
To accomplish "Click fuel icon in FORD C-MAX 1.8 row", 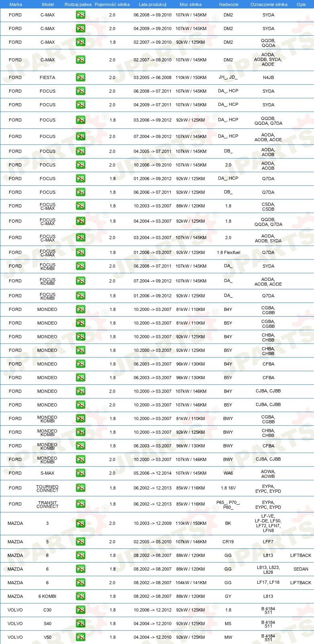I will (80, 42).
